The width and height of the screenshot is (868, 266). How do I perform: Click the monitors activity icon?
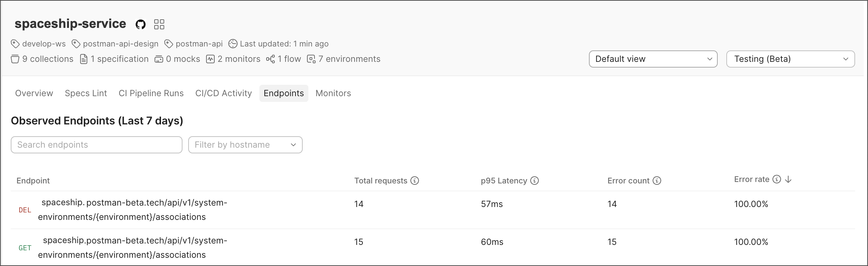click(210, 59)
